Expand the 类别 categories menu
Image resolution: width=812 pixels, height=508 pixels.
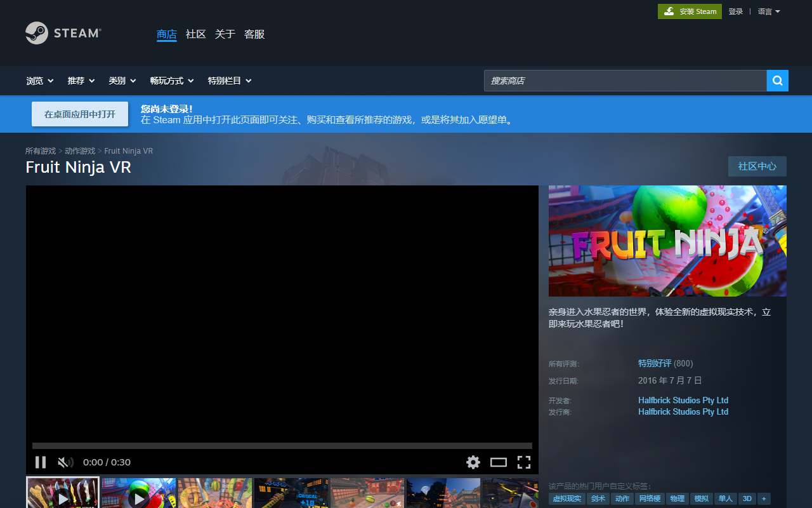122,81
